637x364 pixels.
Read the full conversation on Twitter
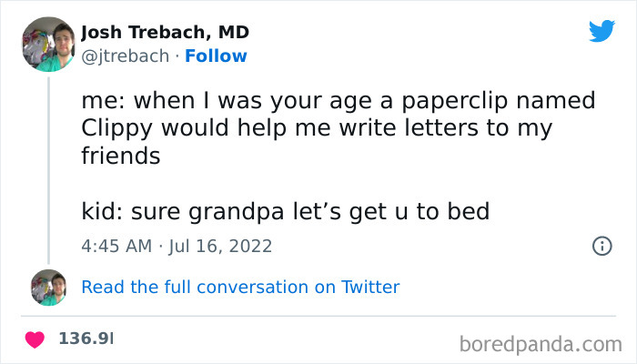click(x=240, y=287)
